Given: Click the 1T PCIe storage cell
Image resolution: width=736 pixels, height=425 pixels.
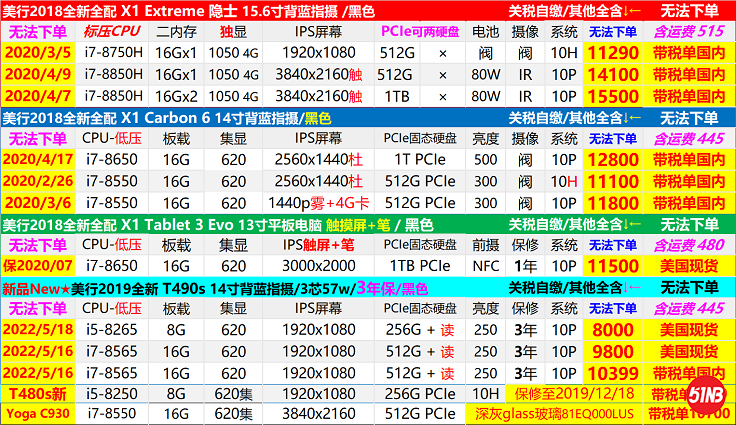Looking at the screenshot, I should pyautogui.click(x=420, y=159).
